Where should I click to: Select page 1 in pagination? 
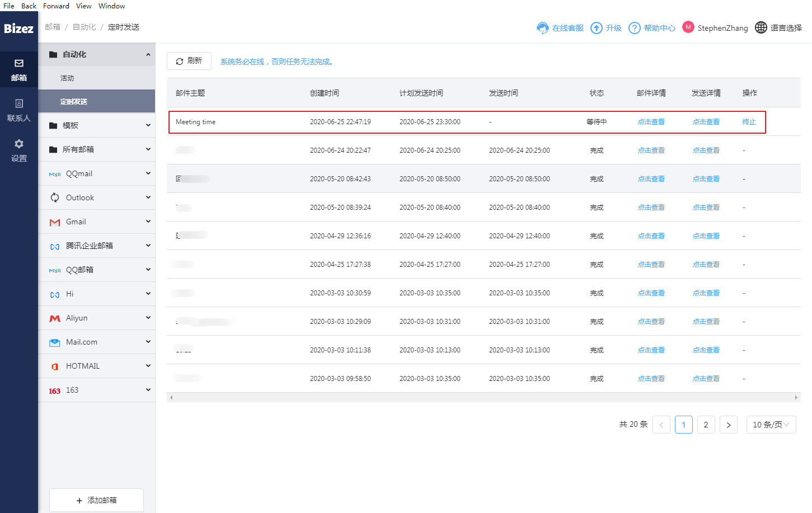click(x=684, y=425)
